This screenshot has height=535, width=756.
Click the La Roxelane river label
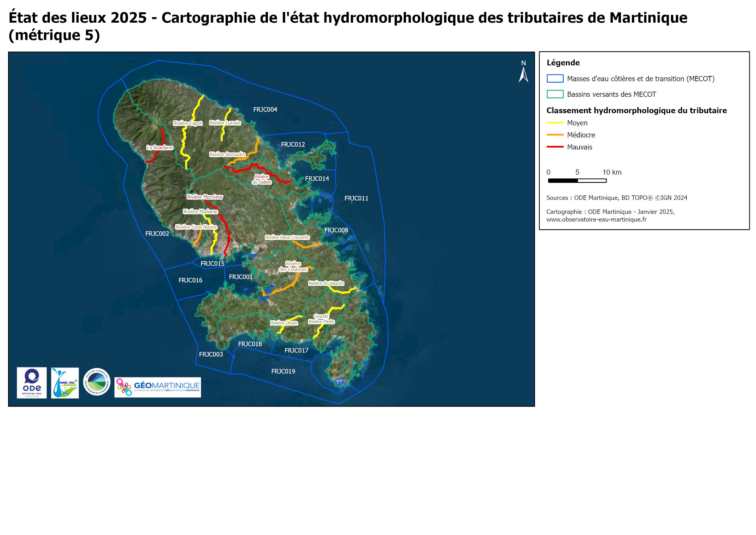(x=160, y=147)
